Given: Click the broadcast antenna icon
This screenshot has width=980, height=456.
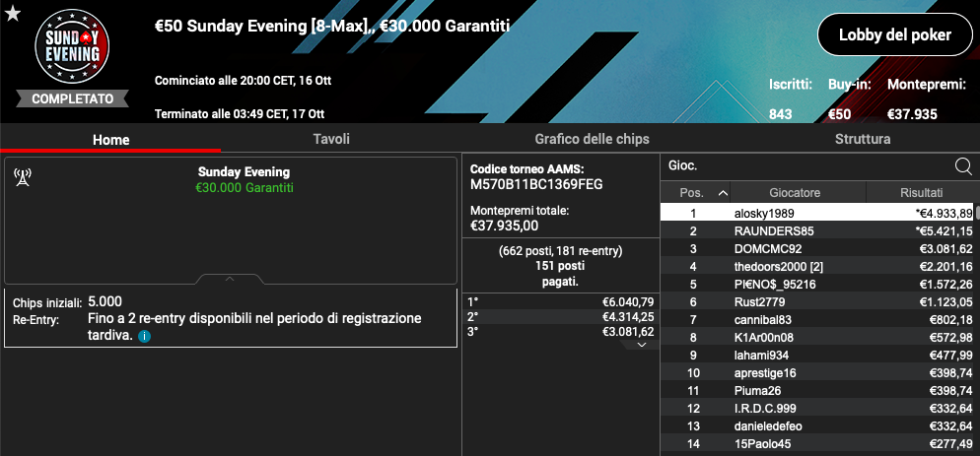Looking at the screenshot, I should 24,177.
